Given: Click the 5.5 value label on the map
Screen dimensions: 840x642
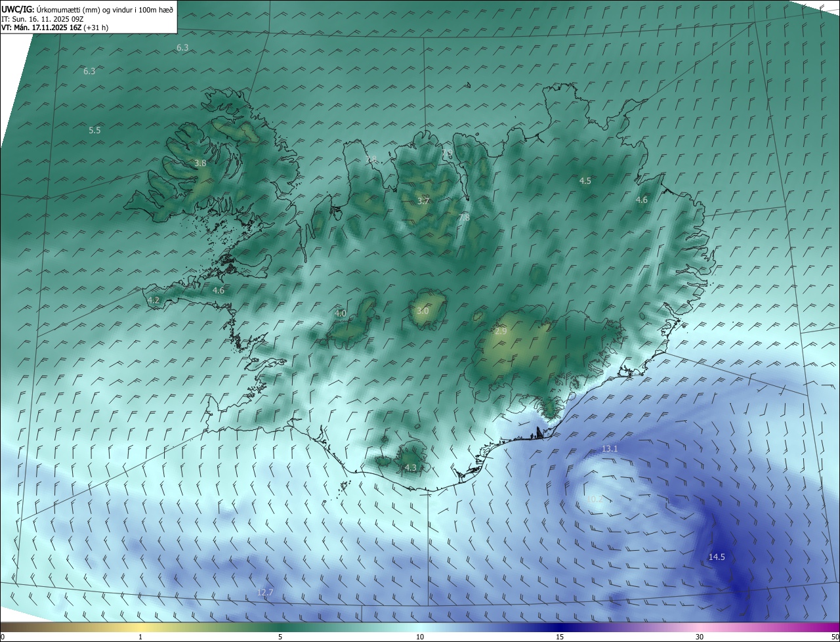Looking at the screenshot, I should click(94, 131).
